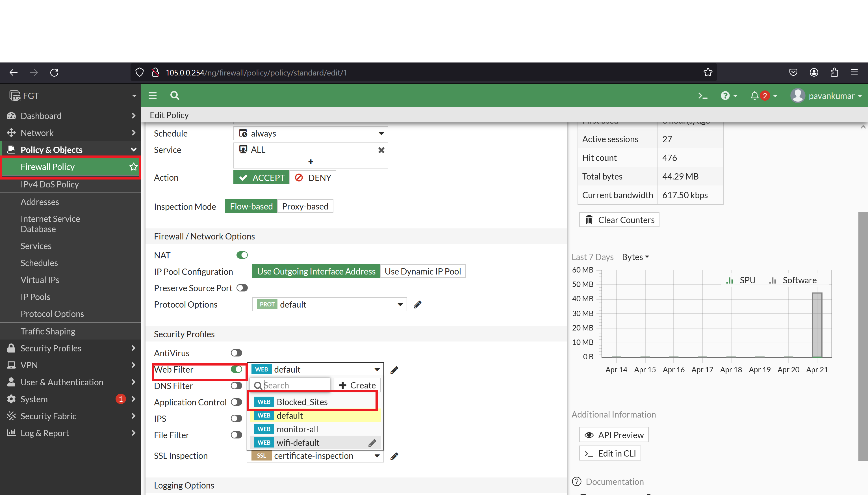Disable the NAT toggle

tap(242, 255)
